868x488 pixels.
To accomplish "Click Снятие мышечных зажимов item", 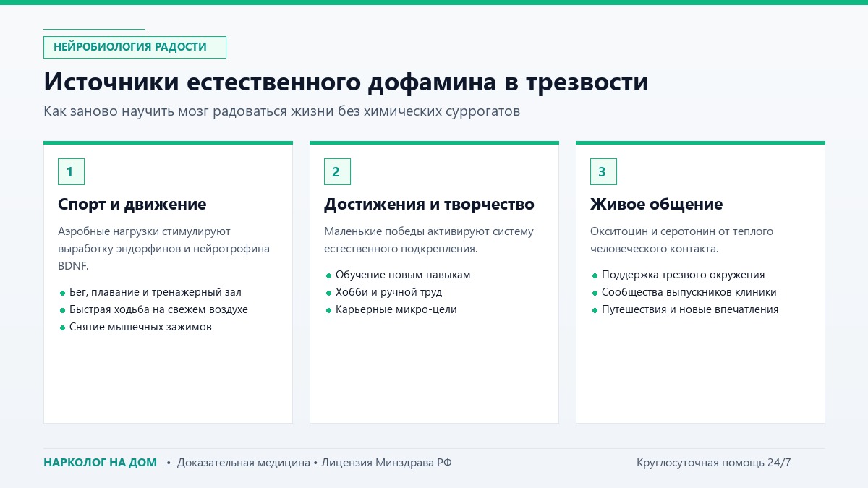I will [140, 327].
